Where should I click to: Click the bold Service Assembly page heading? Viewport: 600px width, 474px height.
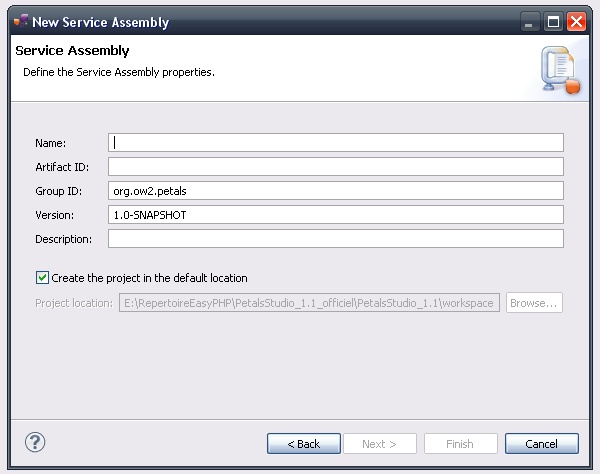tap(72, 51)
